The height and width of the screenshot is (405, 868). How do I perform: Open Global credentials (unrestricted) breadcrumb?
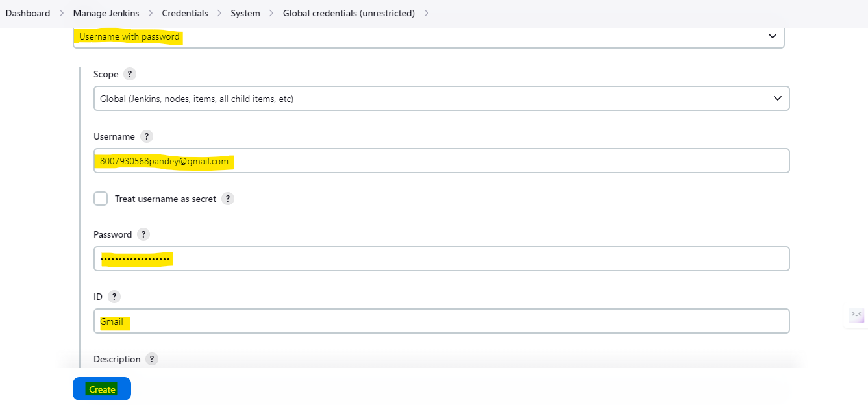coord(349,13)
